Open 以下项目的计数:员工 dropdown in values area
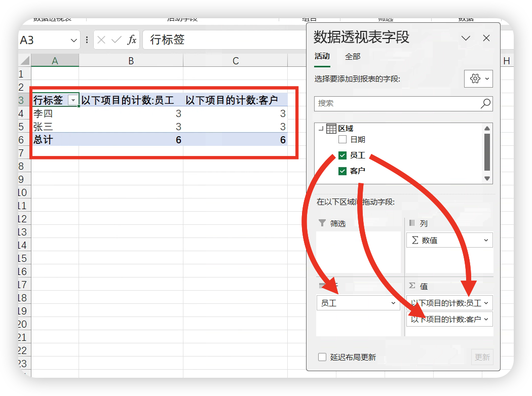532x396 pixels. coord(486,303)
